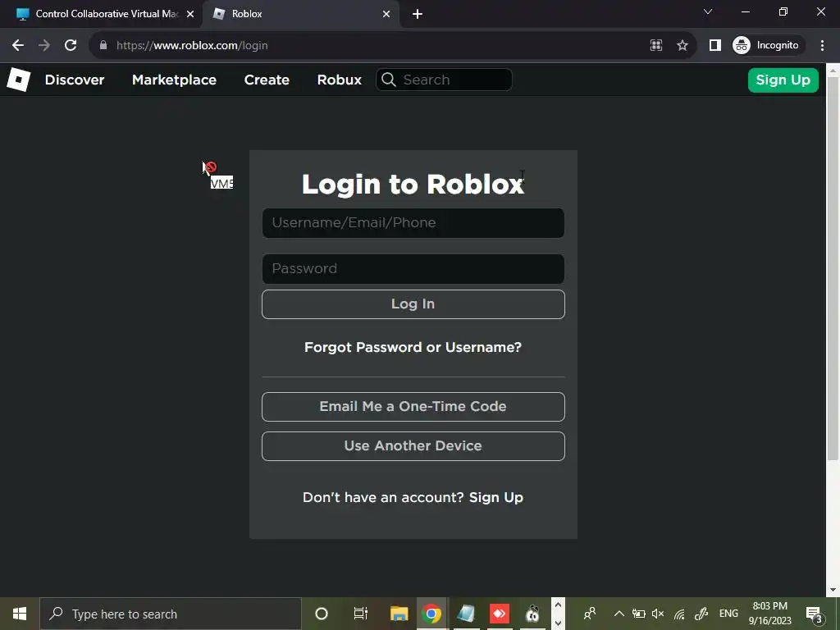Click the green Sign Up button
840x630 pixels.
[x=783, y=80]
